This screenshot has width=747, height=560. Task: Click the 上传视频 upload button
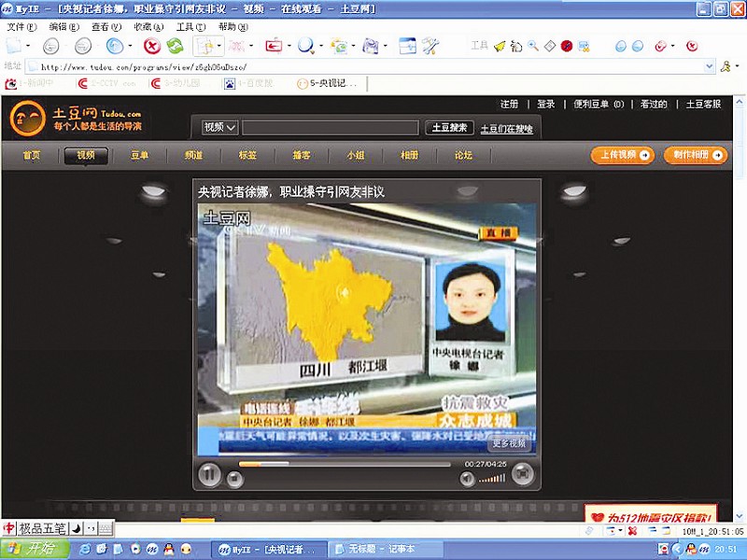pyautogui.click(x=622, y=156)
